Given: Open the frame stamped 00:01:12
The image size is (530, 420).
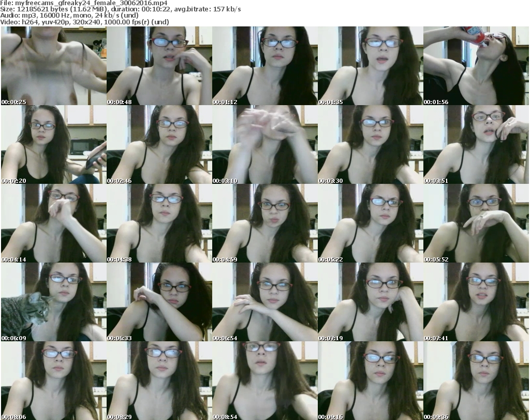Looking at the screenshot, I should pyautogui.click(x=264, y=66).
